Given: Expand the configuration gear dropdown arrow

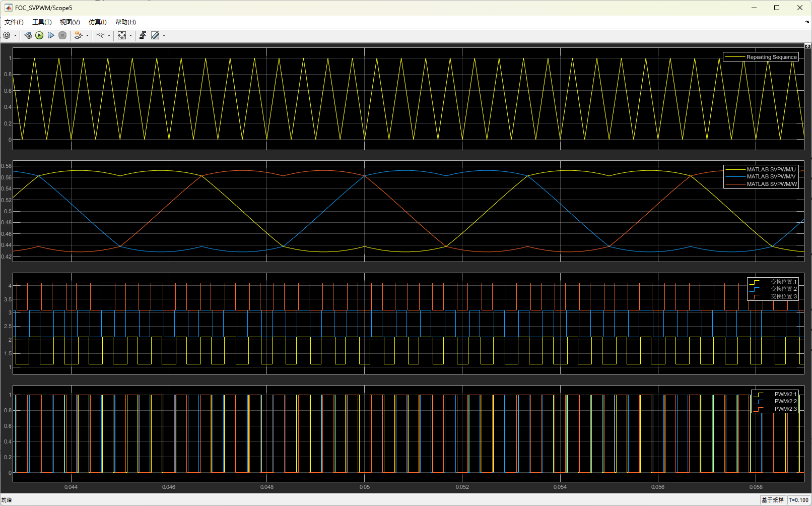Looking at the screenshot, I should click(x=16, y=35).
